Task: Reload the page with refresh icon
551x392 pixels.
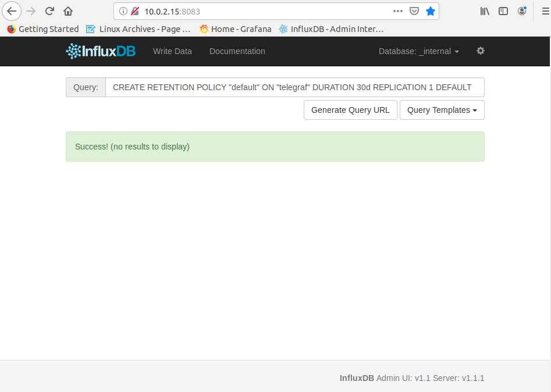Action: (49, 11)
